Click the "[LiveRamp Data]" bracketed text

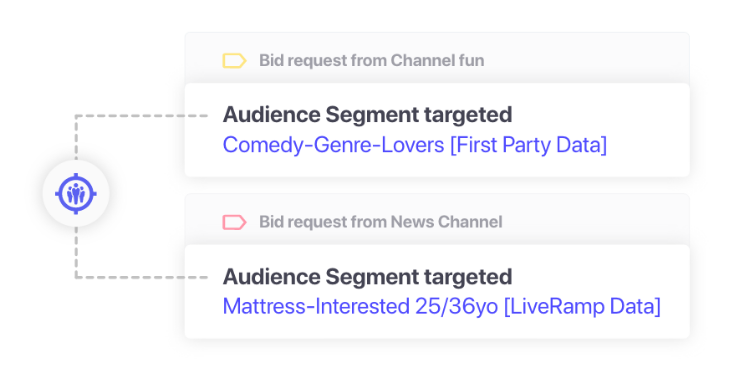point(582,306)
